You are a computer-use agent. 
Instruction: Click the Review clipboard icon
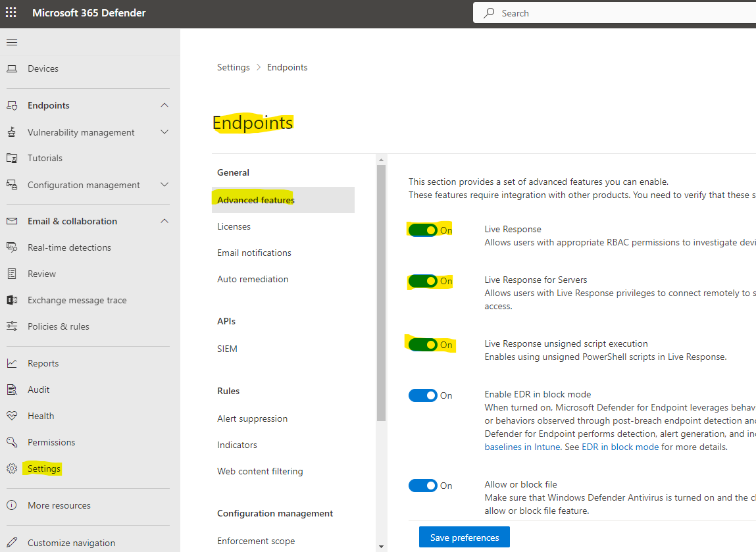[12, 274]
